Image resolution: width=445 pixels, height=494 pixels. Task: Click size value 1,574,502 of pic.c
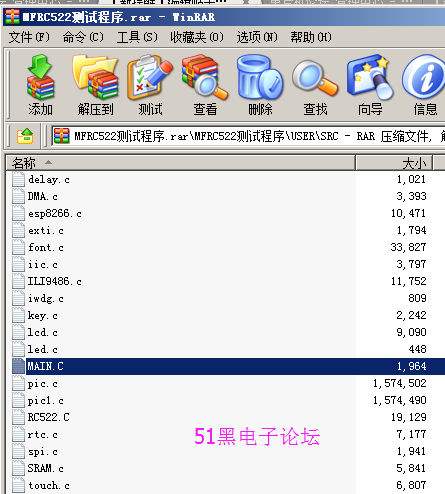tap(400, 383)
